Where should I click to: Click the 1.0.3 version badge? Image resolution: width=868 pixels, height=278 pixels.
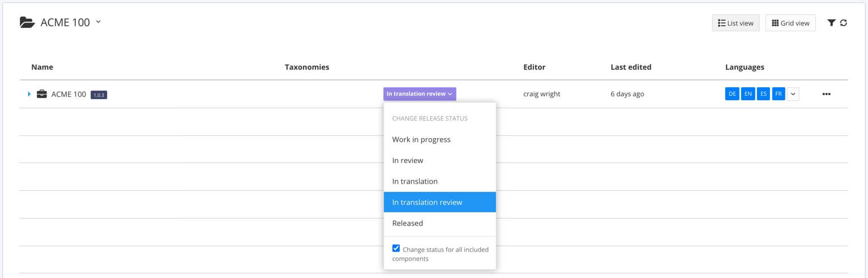pos(99,95)
